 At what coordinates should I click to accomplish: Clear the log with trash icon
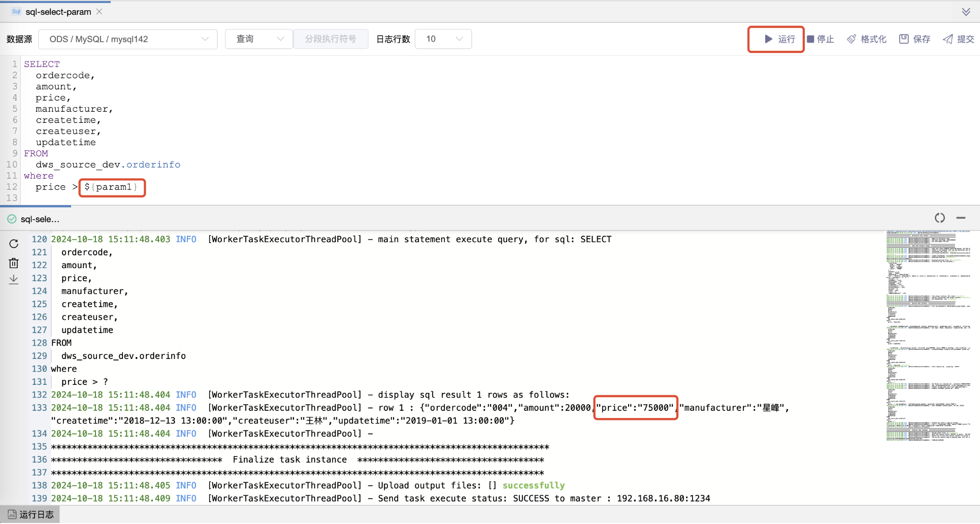[x=14, y=263]
